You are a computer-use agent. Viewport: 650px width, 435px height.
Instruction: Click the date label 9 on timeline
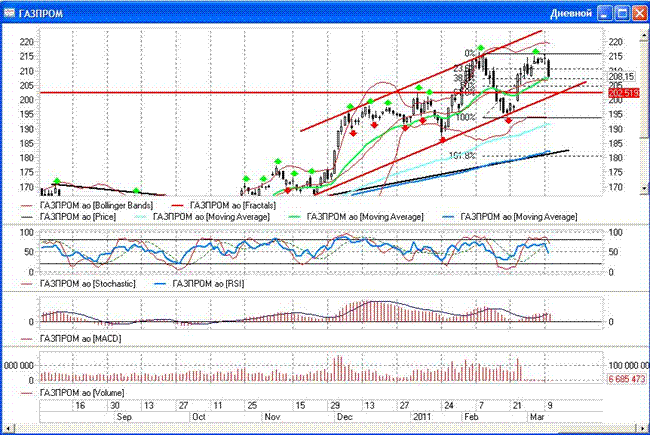(x=550, y=406)
